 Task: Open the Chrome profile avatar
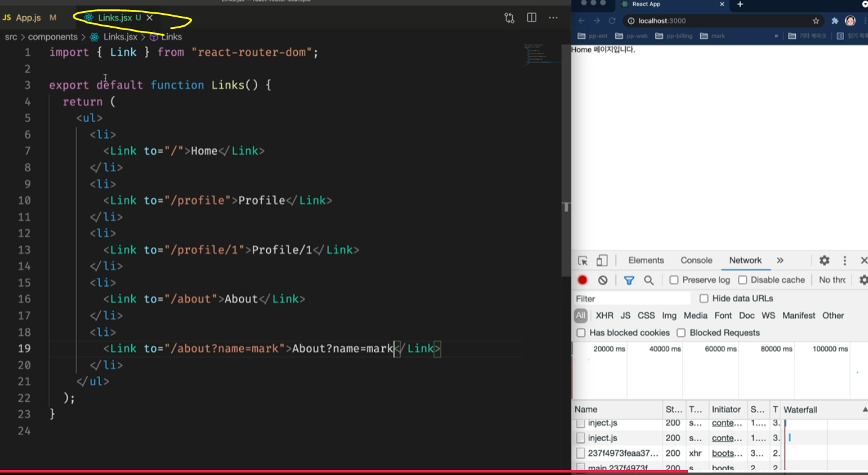click(x=851, y=21)
